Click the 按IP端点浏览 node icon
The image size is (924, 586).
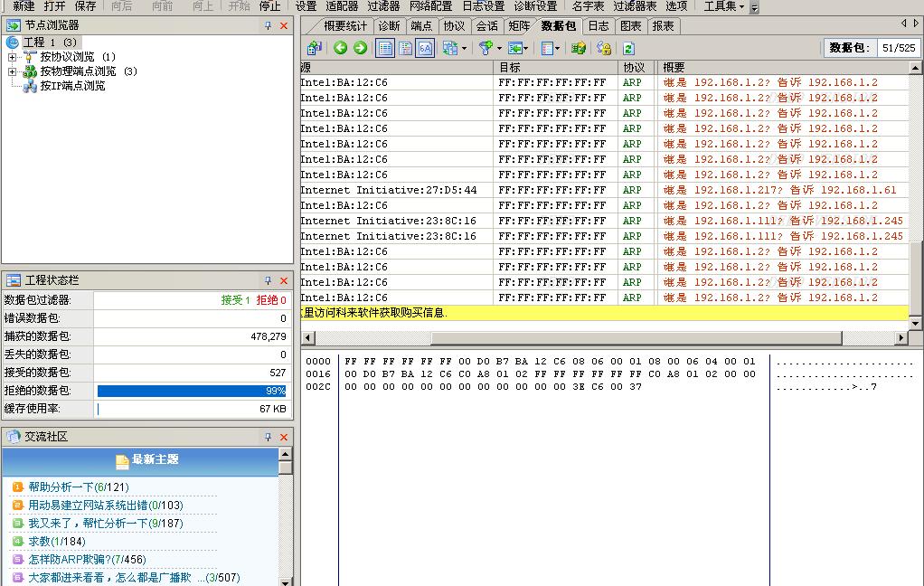pos(30,86)
